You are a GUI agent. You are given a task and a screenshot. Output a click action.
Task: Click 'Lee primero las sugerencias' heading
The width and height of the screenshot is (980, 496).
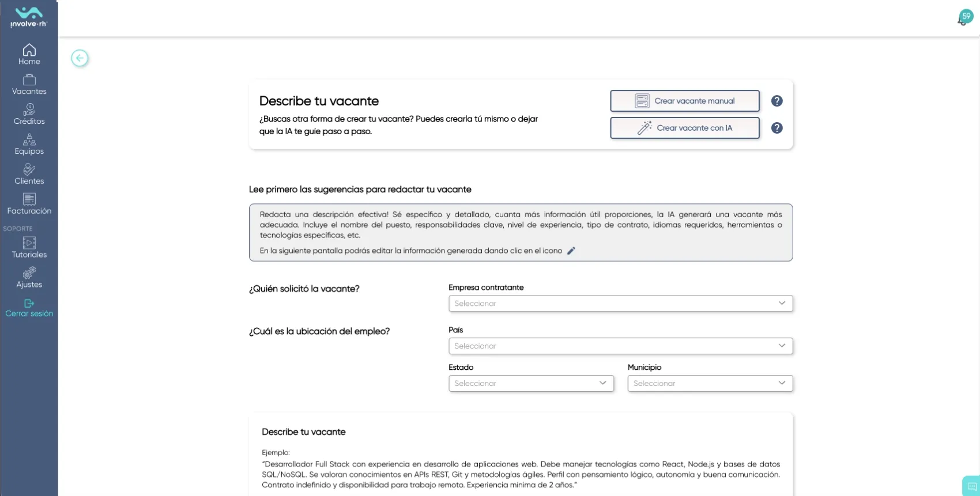click(x=360, y=190)
